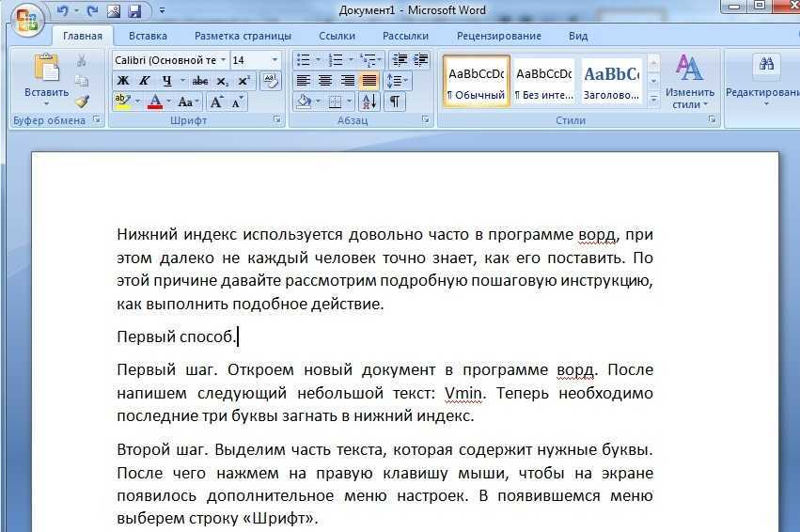Switch to the Главная tab

[x=83, y=37]
